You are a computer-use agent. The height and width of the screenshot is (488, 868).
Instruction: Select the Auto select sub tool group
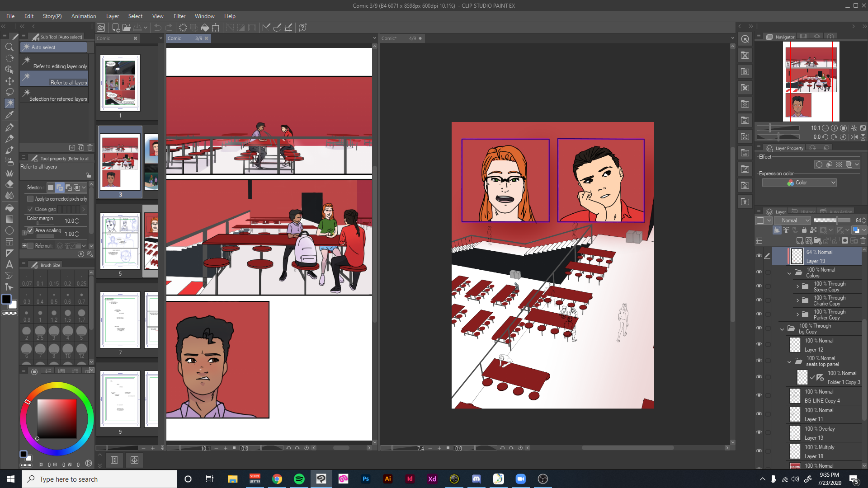54,47
